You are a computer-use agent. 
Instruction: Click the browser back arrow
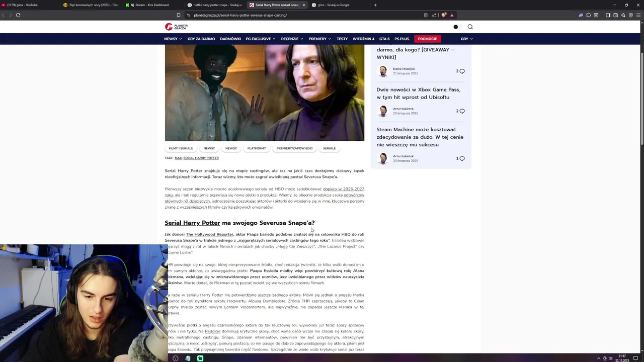coord(4,15)
